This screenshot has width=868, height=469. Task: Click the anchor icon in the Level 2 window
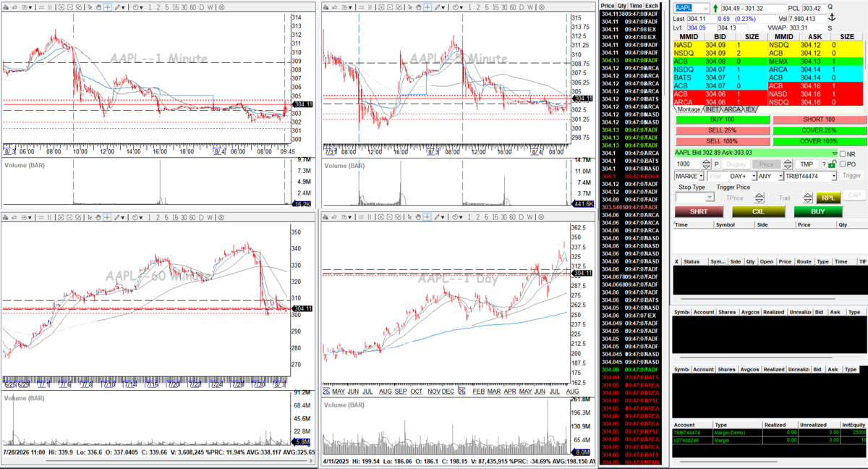pos(832,17)
